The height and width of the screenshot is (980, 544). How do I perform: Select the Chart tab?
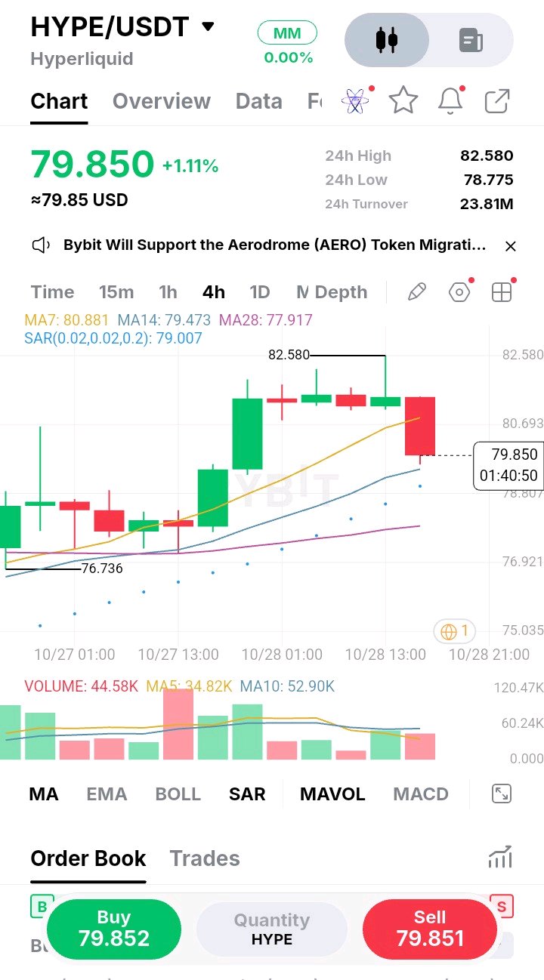[59, 101]
